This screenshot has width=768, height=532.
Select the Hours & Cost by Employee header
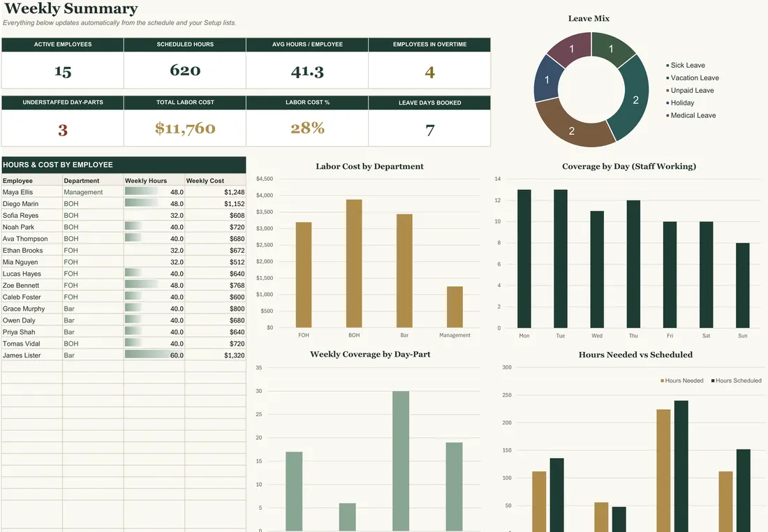[124, 165]
